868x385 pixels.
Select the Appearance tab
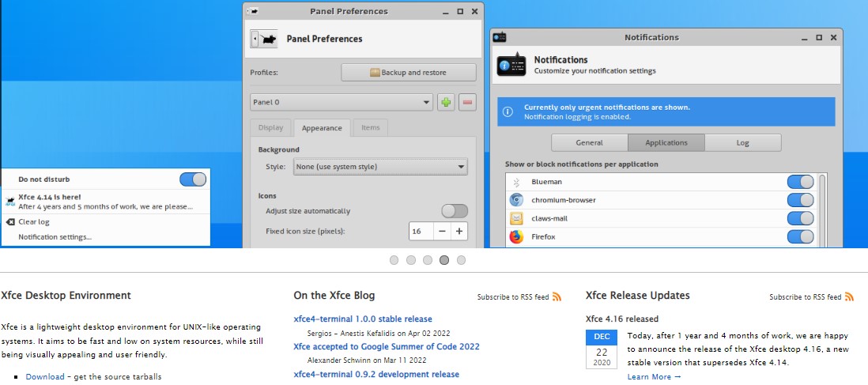click(x=322, y=128)
